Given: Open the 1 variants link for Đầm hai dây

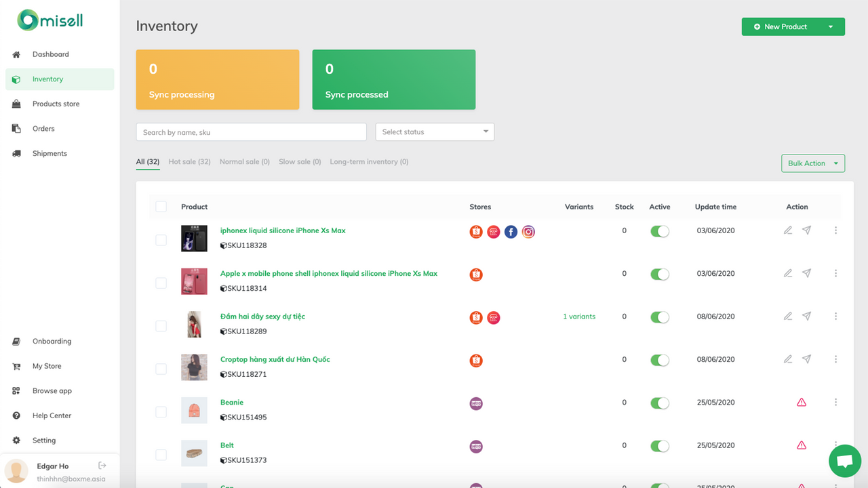Looking at the screenshot, I should [579, 317].
